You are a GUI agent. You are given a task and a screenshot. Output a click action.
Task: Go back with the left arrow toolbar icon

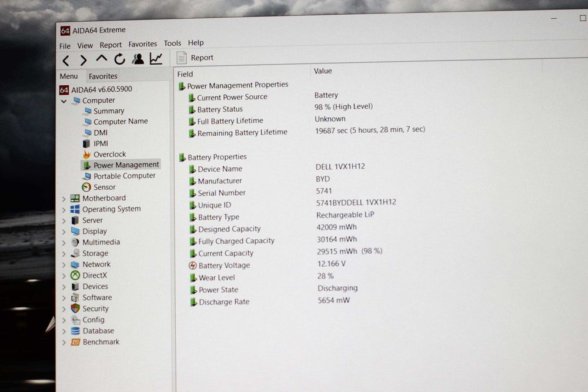pos(66,61)
